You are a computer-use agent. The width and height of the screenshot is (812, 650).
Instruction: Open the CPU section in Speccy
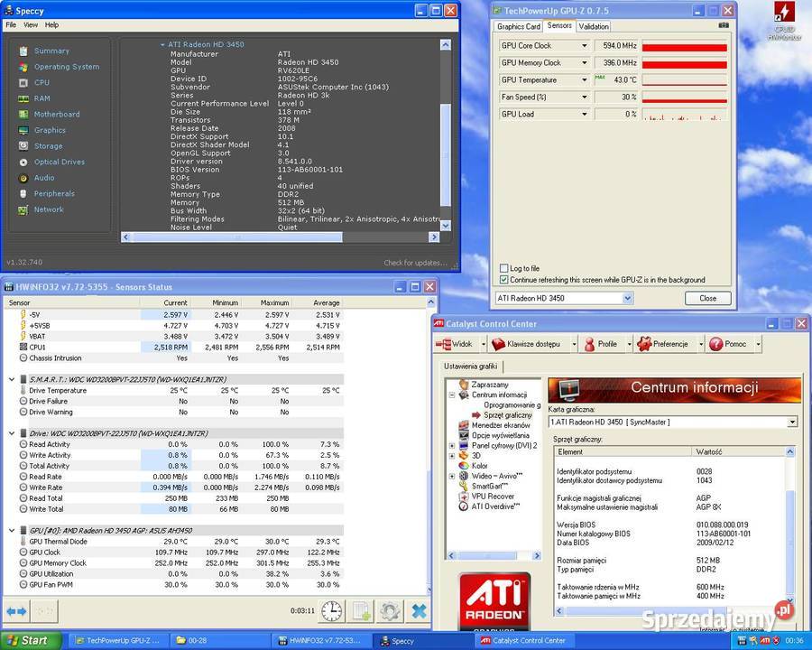pyautogui.click(x=41, y=82)
